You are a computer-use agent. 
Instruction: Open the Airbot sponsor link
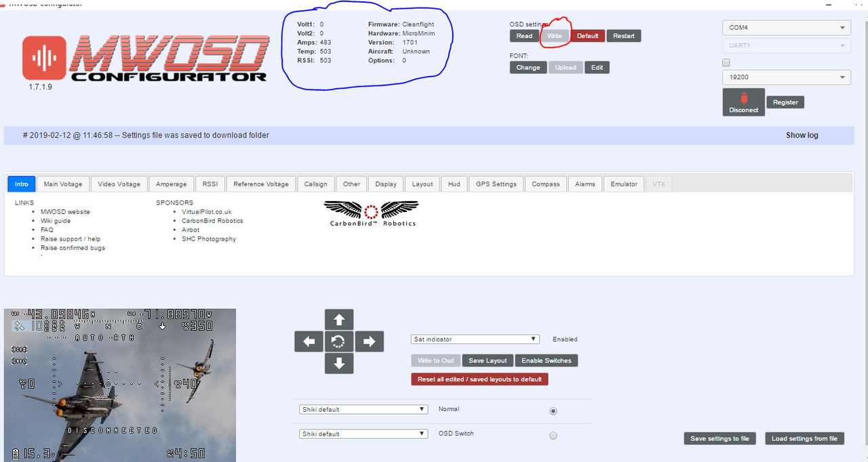click(x=191, y=230)
